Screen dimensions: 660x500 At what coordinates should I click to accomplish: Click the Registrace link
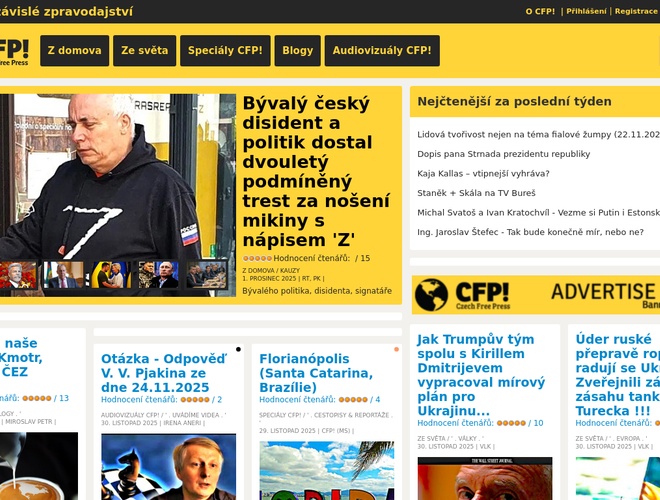[636, 11]
